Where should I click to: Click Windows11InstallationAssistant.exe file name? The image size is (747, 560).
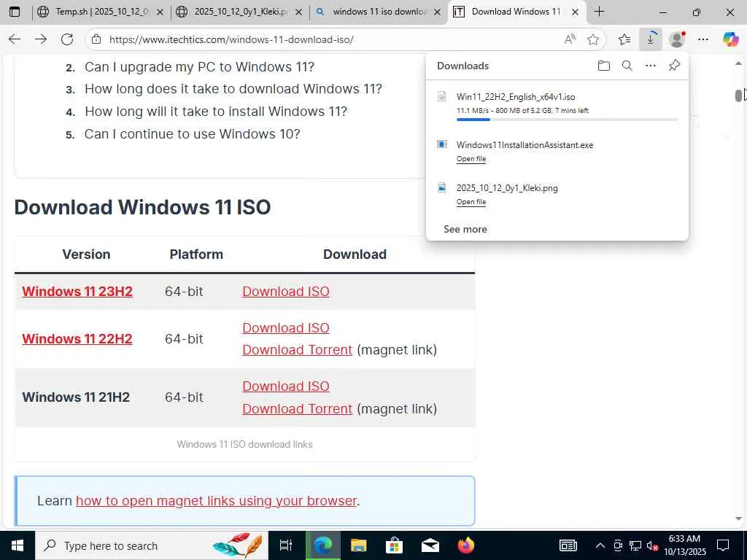coord(525,145)
